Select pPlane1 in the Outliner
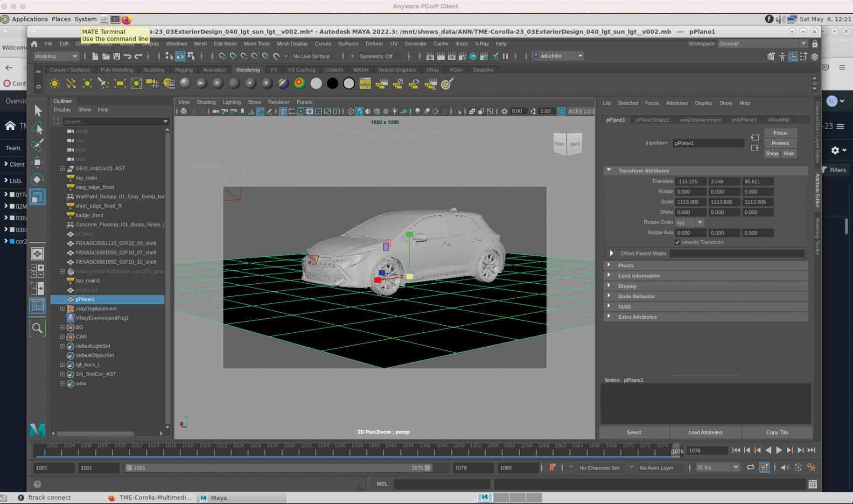The image size is (853, 504). point(86,299)
